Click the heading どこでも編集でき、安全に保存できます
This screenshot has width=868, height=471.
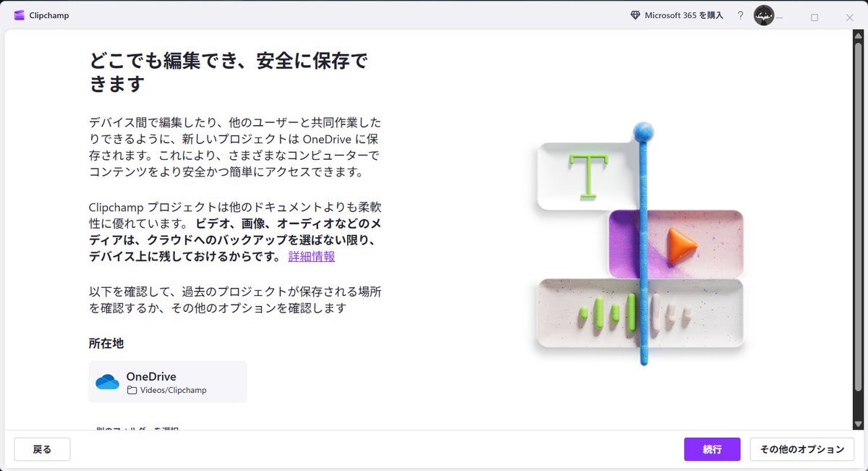coord(229,72)
